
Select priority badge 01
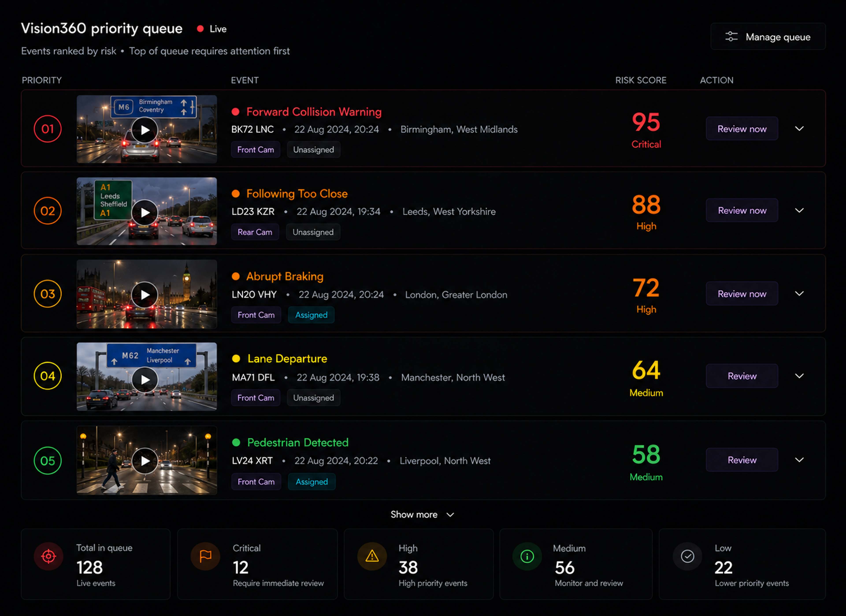click(x=48, y=129)
